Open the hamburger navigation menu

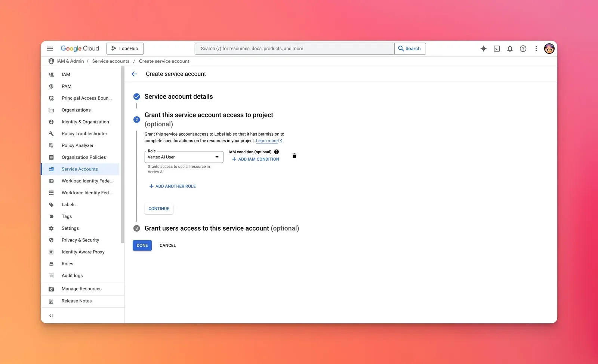[50, 49]
